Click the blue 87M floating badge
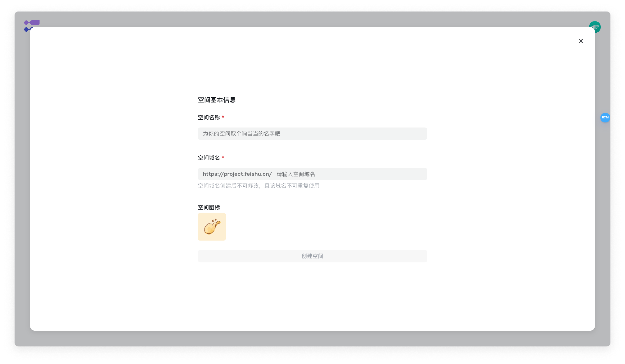625x364 pixels. click(605, 117)
